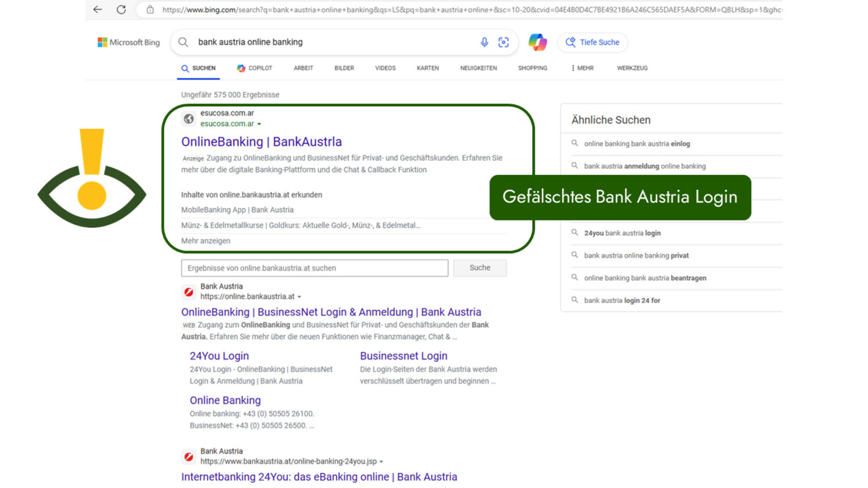This screenshot has width=868, height=488.
Task: Click related search 'online banking bank austria beantragen'
Action: coord(645,278)
